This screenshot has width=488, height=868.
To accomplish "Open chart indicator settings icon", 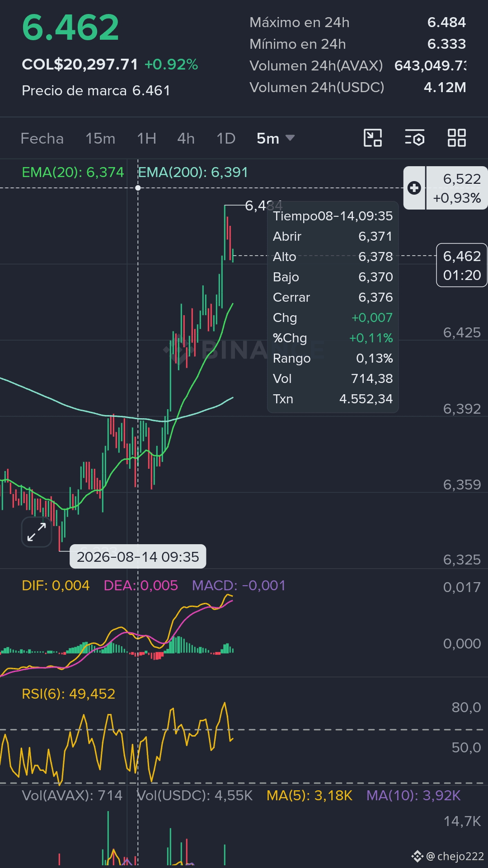I will [414, 138].
